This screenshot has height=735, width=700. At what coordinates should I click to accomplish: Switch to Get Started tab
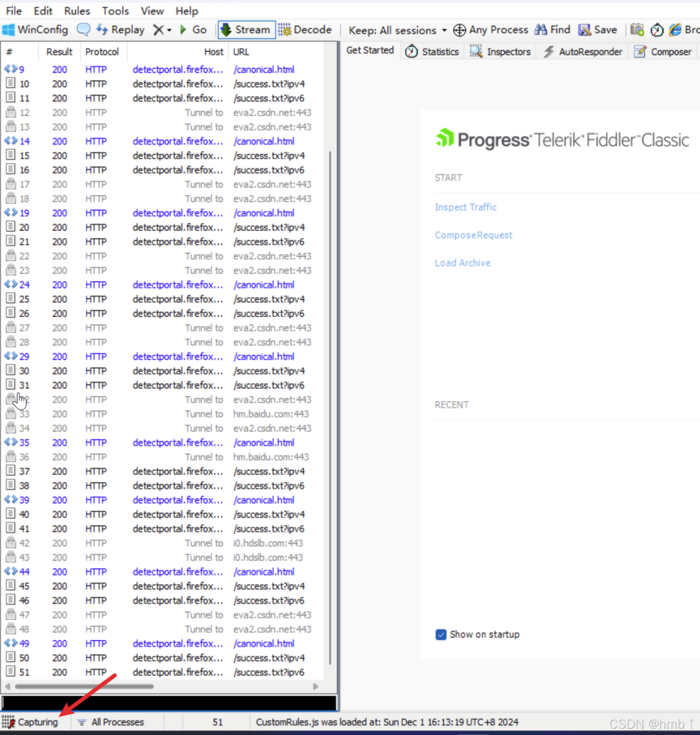click(370, 50)
